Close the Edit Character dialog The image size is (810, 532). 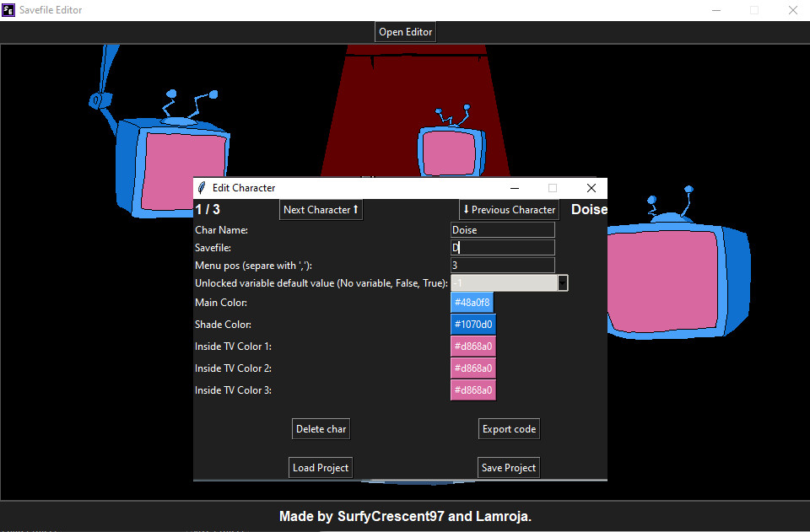tap(591, 188)
